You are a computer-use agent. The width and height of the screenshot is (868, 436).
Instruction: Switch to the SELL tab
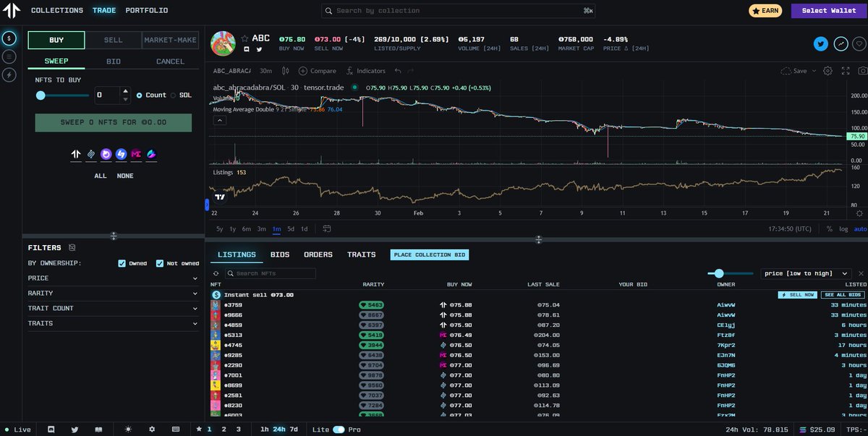pos(113,40)
